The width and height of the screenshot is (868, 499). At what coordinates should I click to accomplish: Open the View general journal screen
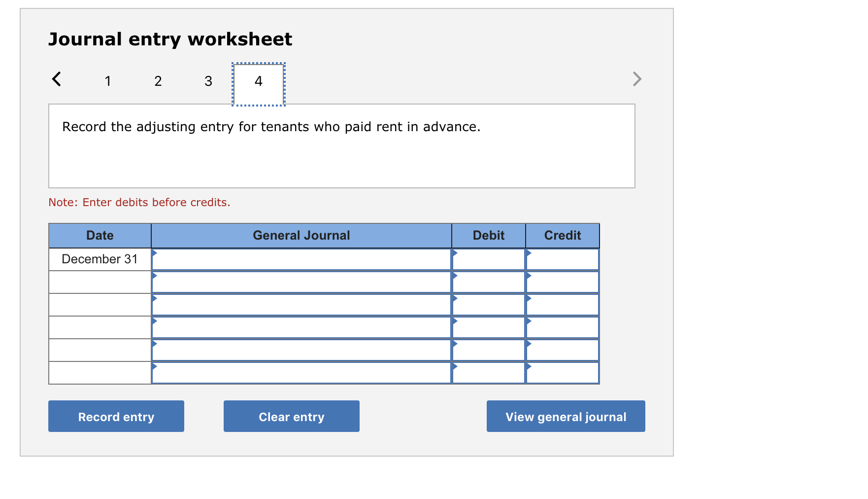[565, 416]
